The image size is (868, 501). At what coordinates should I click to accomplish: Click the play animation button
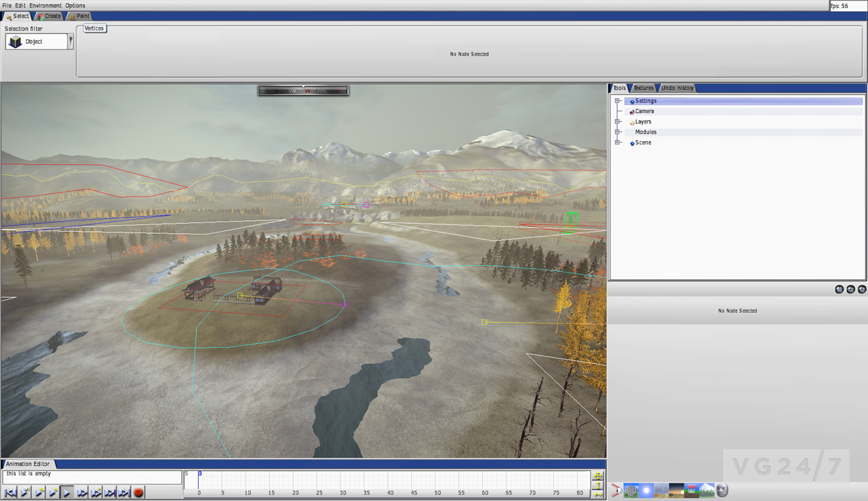click(67, 493)
